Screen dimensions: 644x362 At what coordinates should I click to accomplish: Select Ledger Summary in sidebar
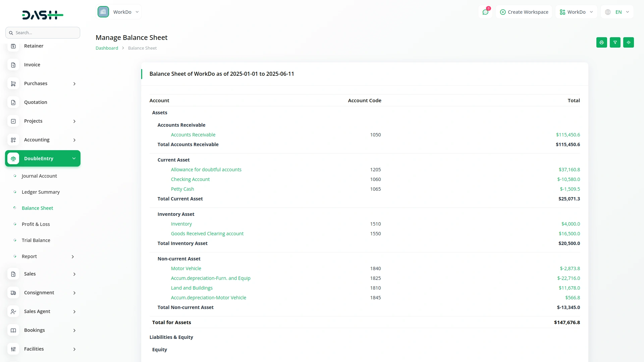(x=41, y=192)
